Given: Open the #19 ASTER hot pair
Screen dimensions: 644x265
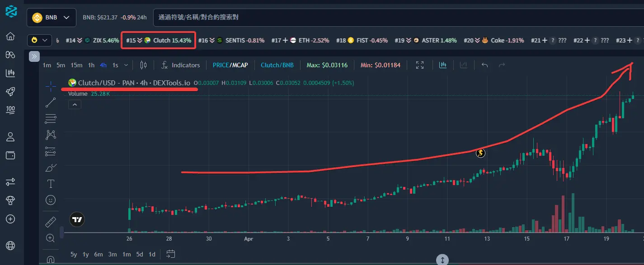Looking at the screenshot, I should 426,40.
